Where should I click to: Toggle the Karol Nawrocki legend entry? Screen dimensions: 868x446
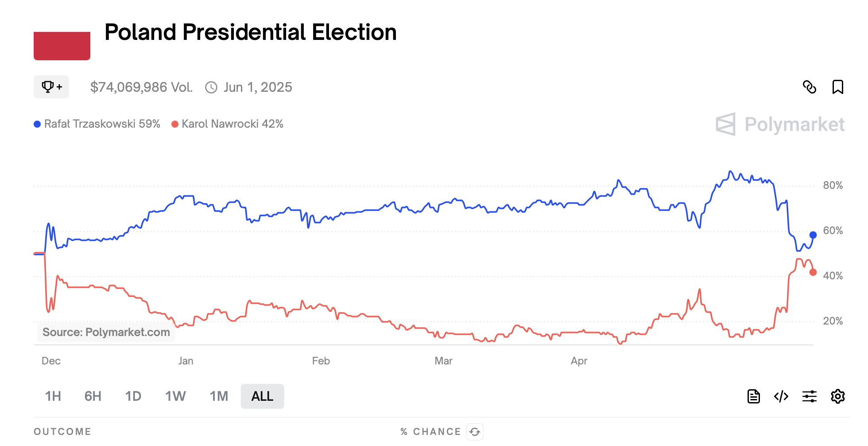tap(227, 124)
